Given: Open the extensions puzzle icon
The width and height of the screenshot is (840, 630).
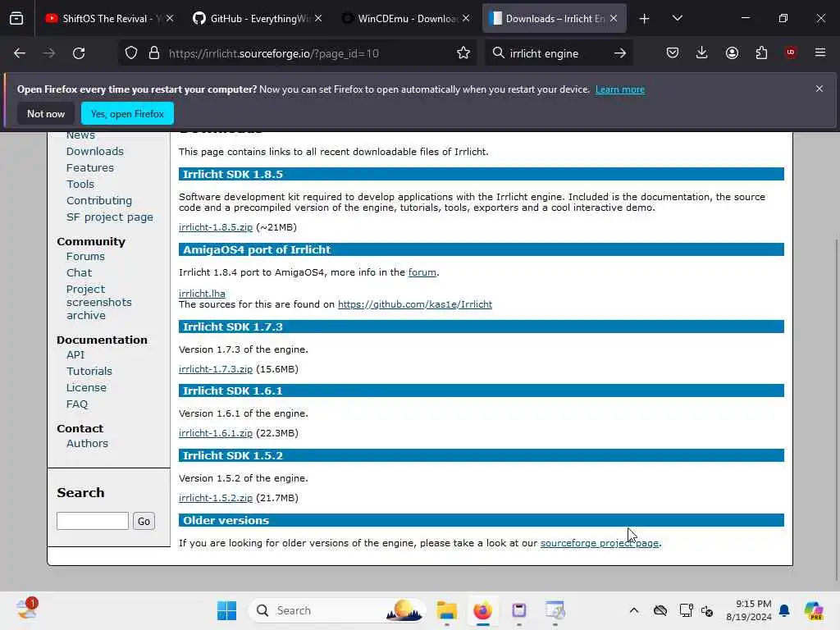Looking at the screenshot, I should tap(761, 53).
